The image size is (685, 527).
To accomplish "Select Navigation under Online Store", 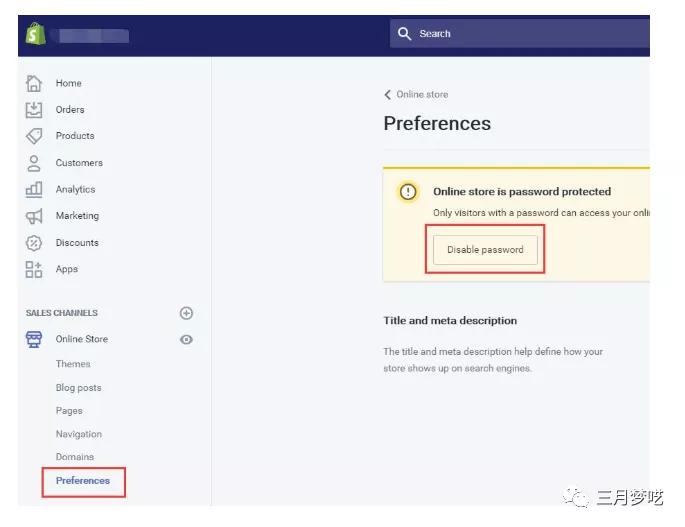I will pyautogui.click(x=79, y=434).
